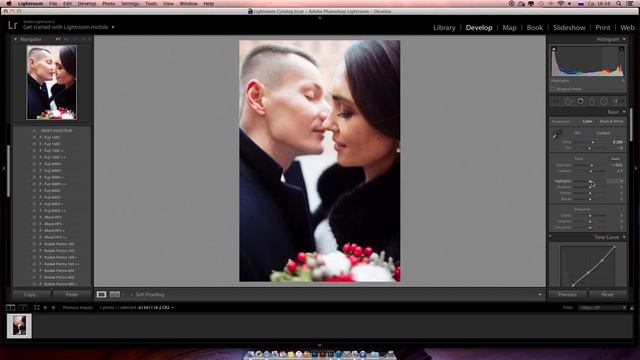Click the Exposure slider handle
The height and width of the screenshot is (360, 640).
point(591,165)
